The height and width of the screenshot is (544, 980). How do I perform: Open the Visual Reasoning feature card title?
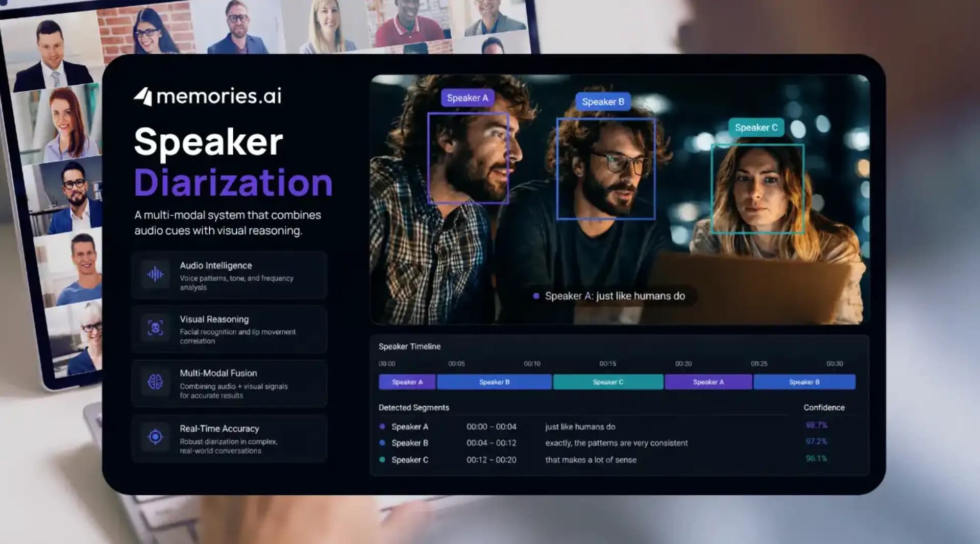click(214, 319)
